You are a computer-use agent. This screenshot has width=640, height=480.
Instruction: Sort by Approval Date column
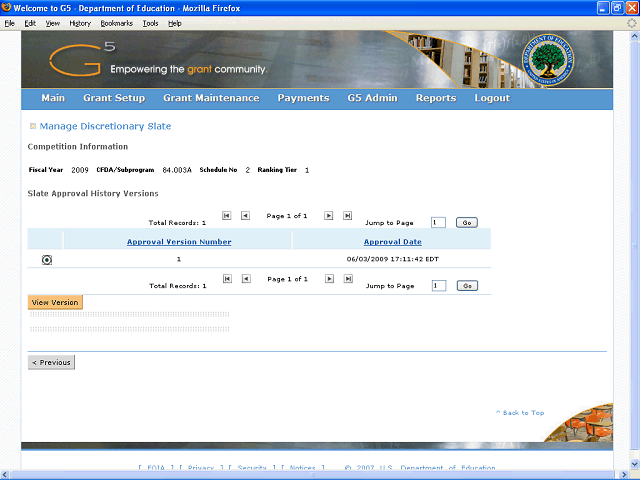click(x=393, y=242)
